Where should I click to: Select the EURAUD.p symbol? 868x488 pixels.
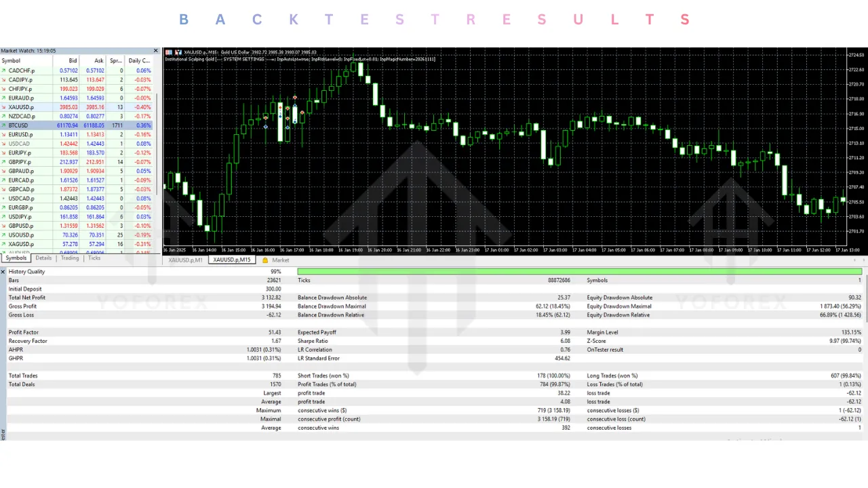[x=22, y=98]
